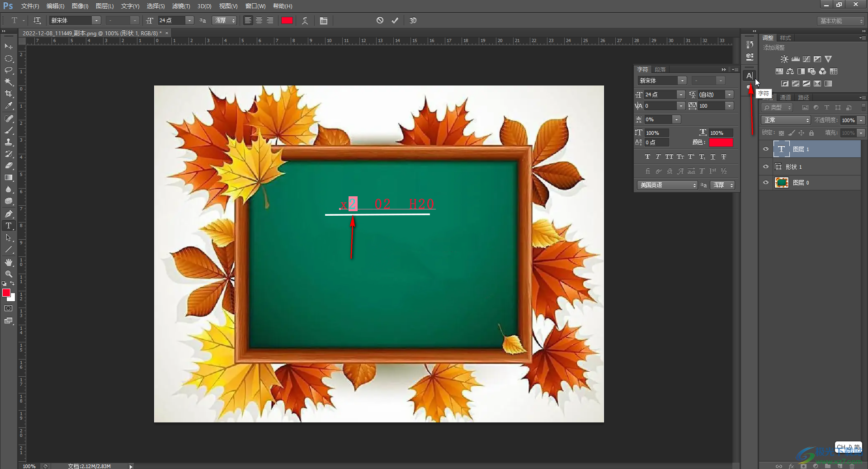Open the 滤镜(T) menu

click(x=181, y=6)
